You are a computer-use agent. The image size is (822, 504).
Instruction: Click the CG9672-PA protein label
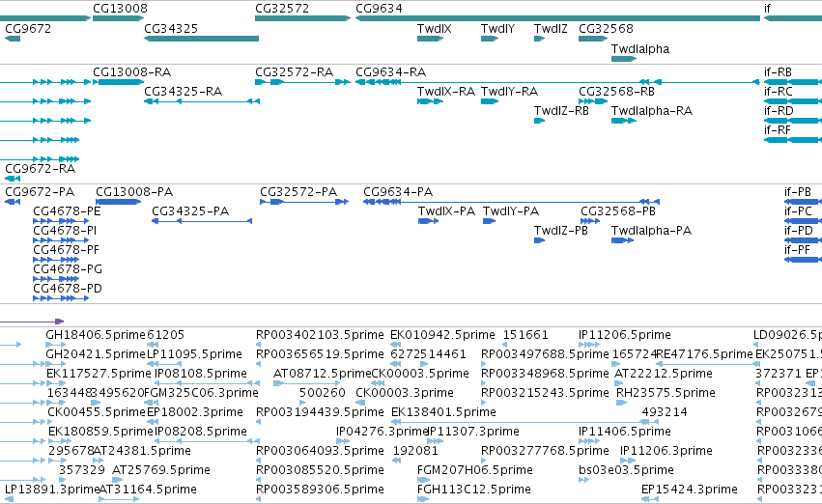tap(40, 192)
